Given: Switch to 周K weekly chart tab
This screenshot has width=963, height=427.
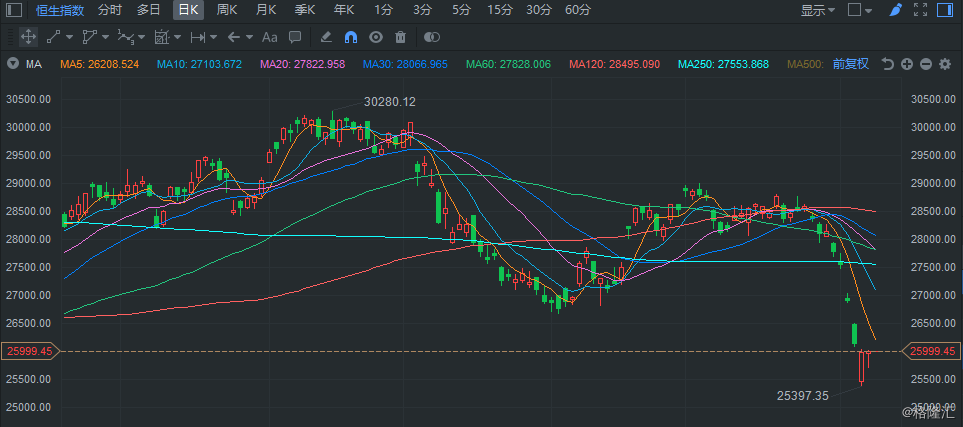Looking at the screenshot, I should coord(227,10).
